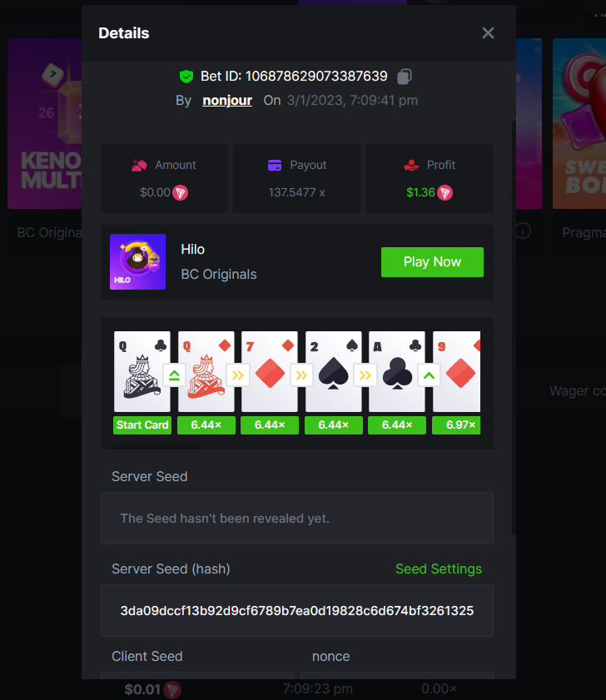606x700 pixels.
Task: Click the card row horizontal scrollbar
Action: (x=157, y=446)
